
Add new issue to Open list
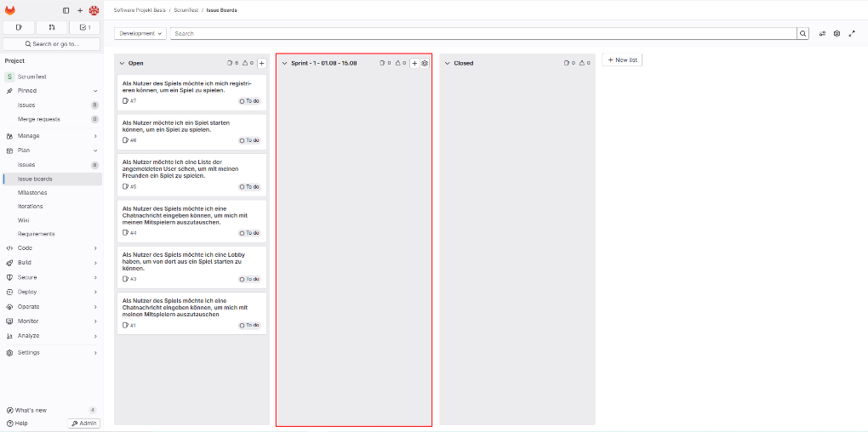point(261,63)
